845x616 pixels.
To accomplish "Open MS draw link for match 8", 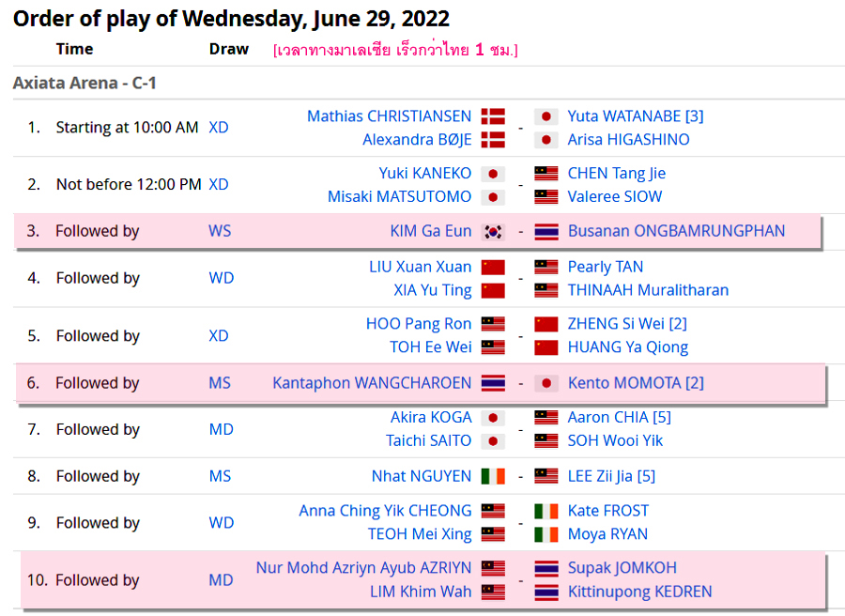I will [x=220, y=476].
